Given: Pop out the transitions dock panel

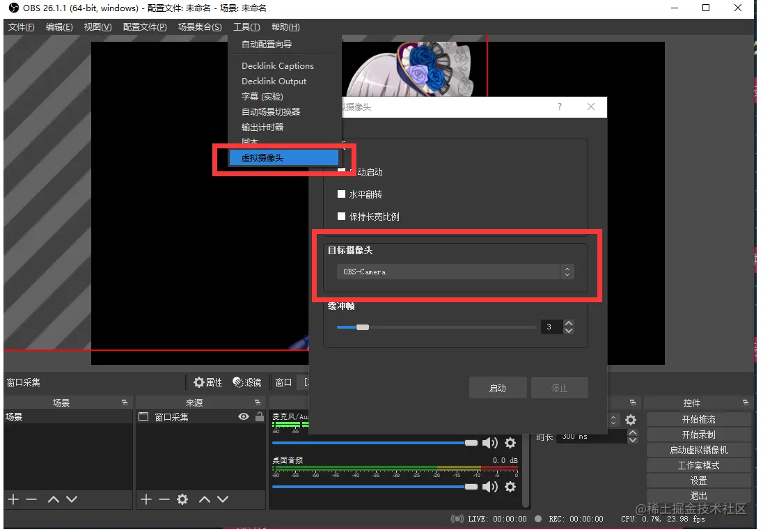Looking at the screenshot, I should pyautogui.click(x=633, y=402).
